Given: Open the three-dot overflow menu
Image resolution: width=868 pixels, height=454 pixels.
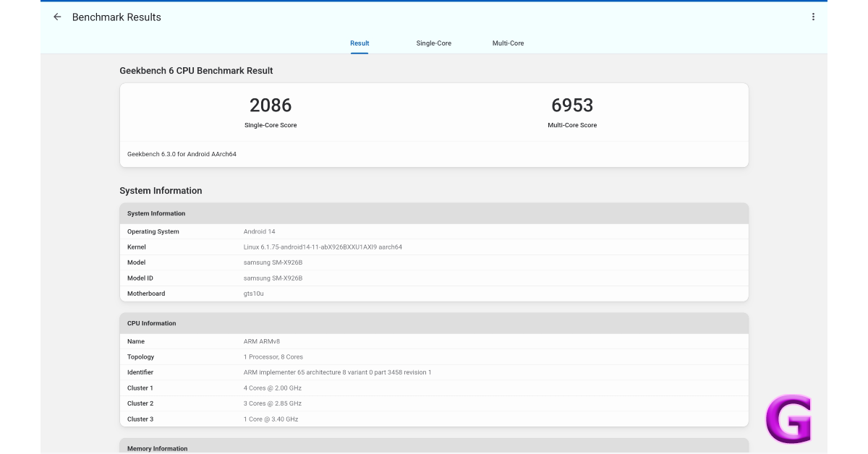Looking at the screenshot, I should (x=813, y=17).
